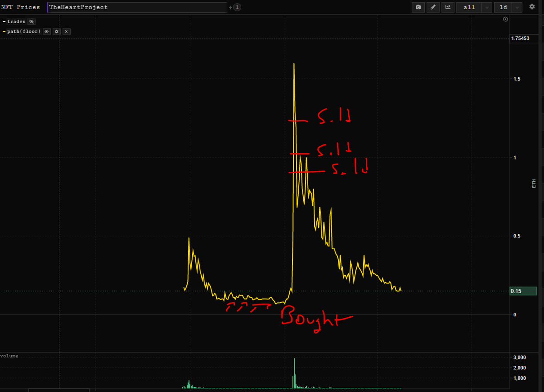Click the 'trades' legend label
Viewport: 544px width, 392px height.
[x=16, y=21]
